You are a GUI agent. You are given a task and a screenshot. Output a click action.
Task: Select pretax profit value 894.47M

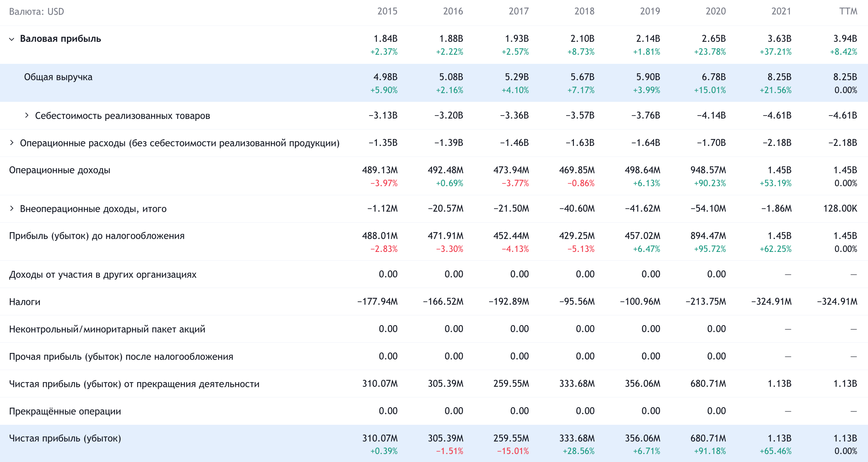pyautogui.click(x=708, y=236)
